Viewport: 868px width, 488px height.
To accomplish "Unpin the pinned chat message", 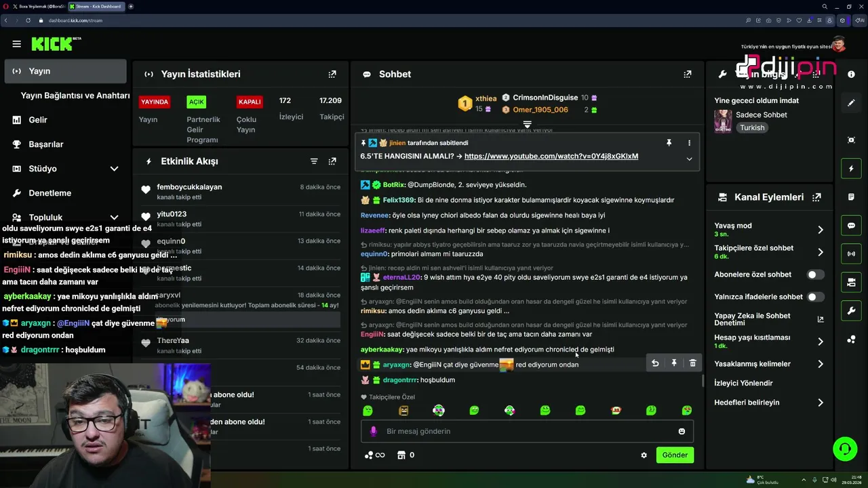I will 669,143.
